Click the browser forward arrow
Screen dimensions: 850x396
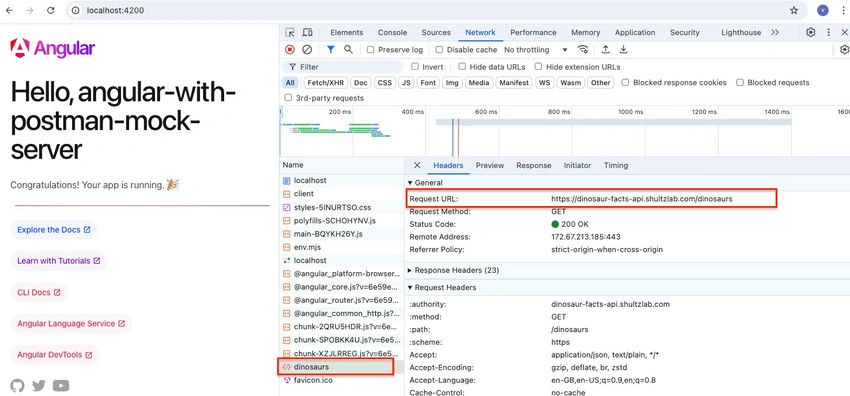[x=30, y=10]
